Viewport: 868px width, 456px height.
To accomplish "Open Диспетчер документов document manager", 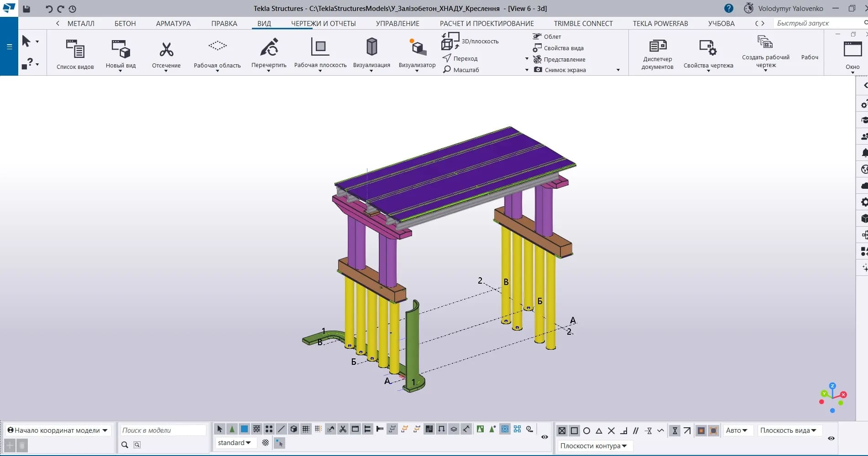I will (x=657, y=54).
